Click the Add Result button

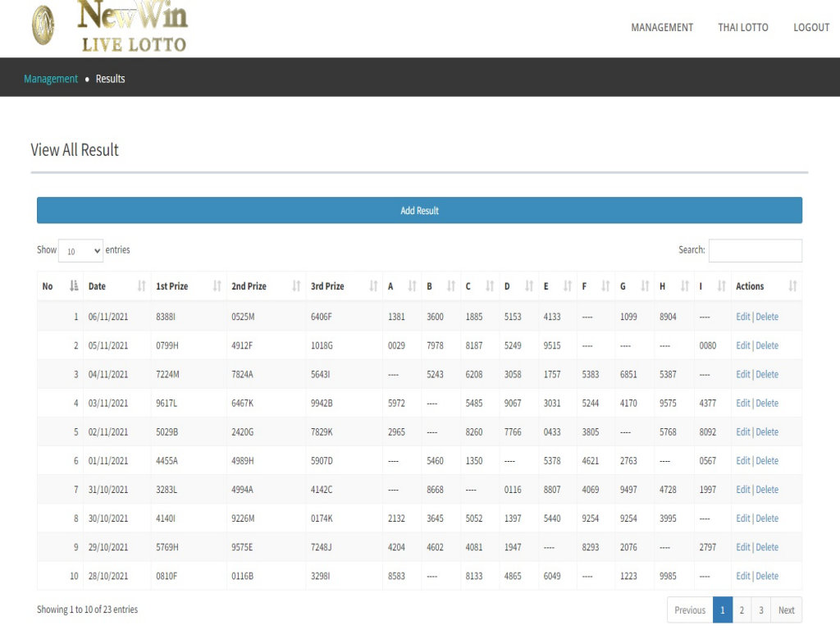pos(419,211)
